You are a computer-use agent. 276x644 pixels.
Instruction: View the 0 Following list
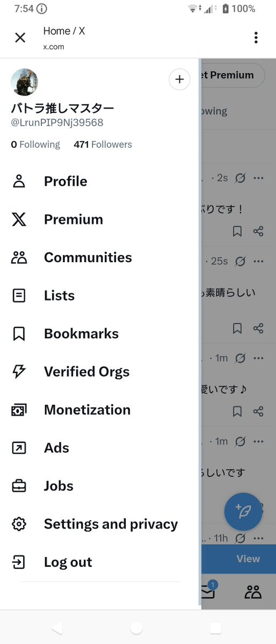pyautogui.click(x=35, y=144)
